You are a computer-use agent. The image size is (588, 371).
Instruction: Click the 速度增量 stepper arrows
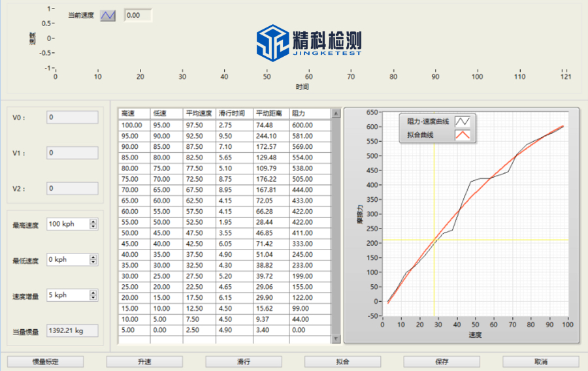click(x=93, y=295)
